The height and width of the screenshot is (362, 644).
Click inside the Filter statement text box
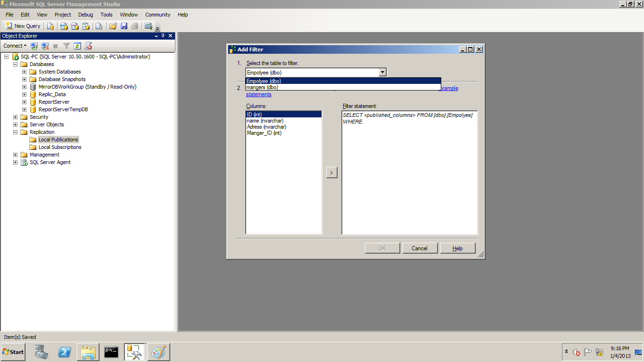[x=409, y=179]
